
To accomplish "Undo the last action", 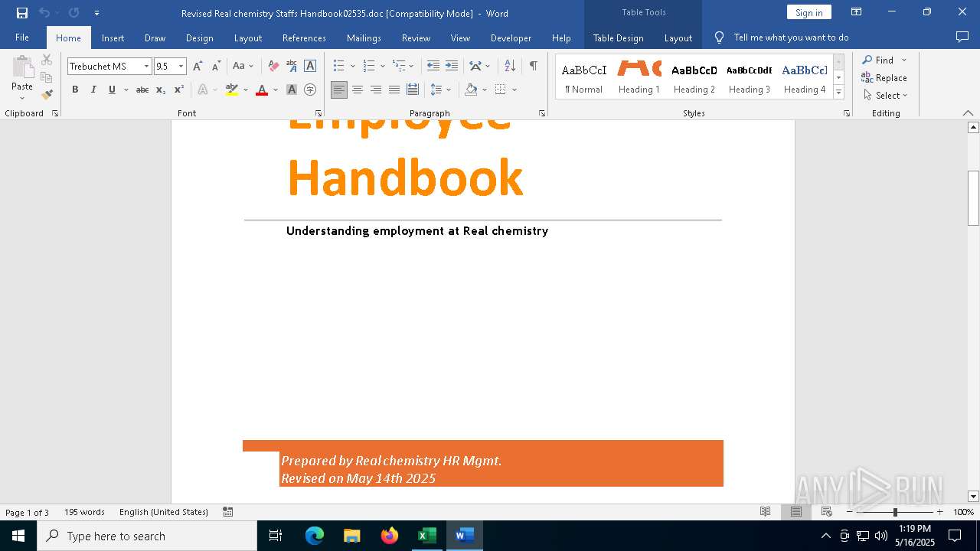I will [x=44, y=13].
